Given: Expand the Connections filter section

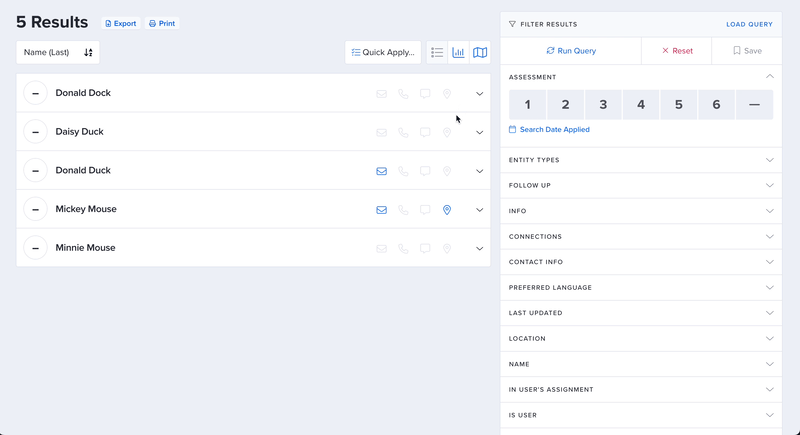Looking at the screenshot, I should [x=641, y=237].
